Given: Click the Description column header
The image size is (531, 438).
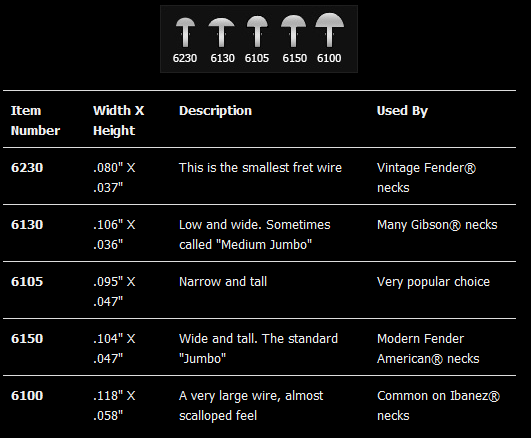Looking at the screenshot, I should (215, 110).
